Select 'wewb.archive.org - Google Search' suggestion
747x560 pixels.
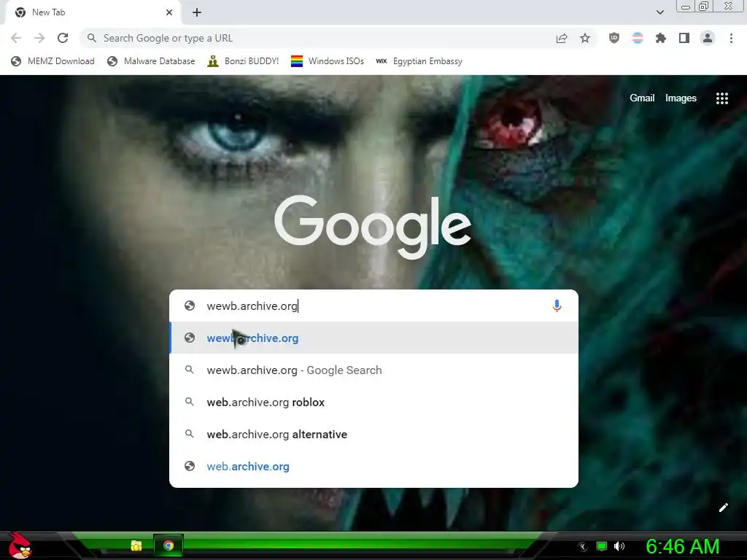point(373,370)
